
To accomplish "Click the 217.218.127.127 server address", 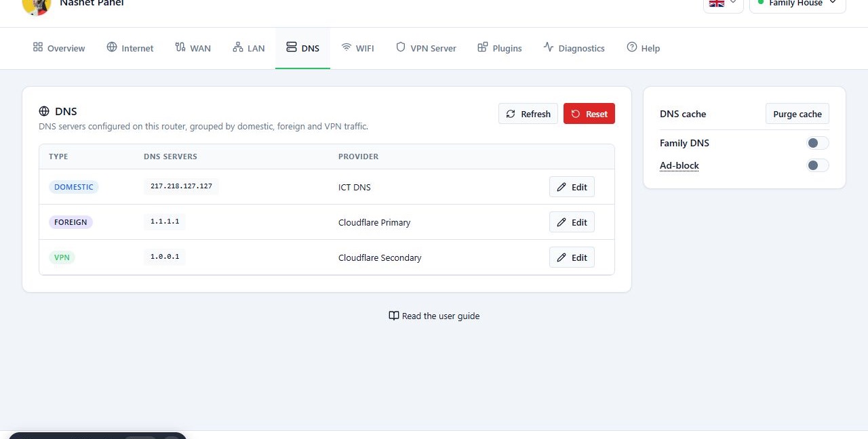I will [181, 186].
